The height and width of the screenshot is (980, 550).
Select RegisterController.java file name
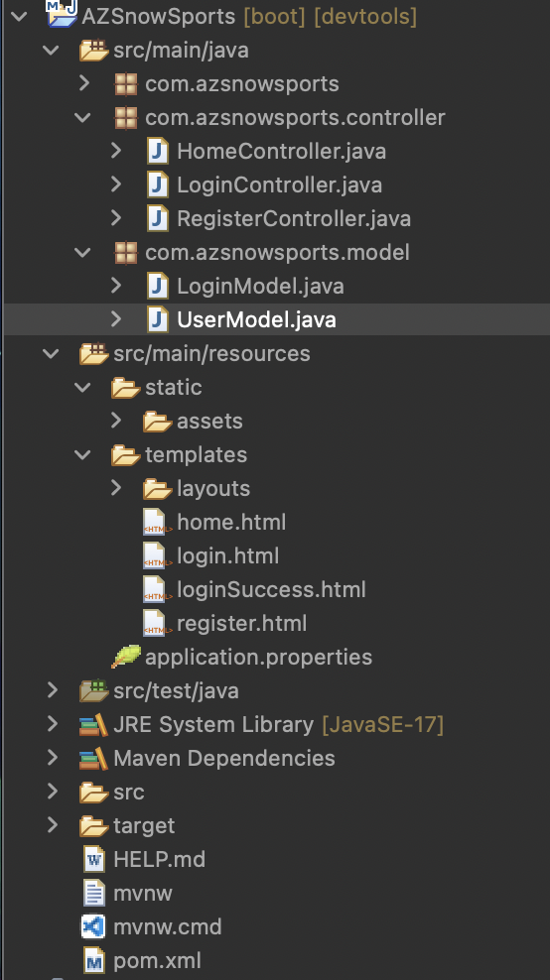coord(294,219)
